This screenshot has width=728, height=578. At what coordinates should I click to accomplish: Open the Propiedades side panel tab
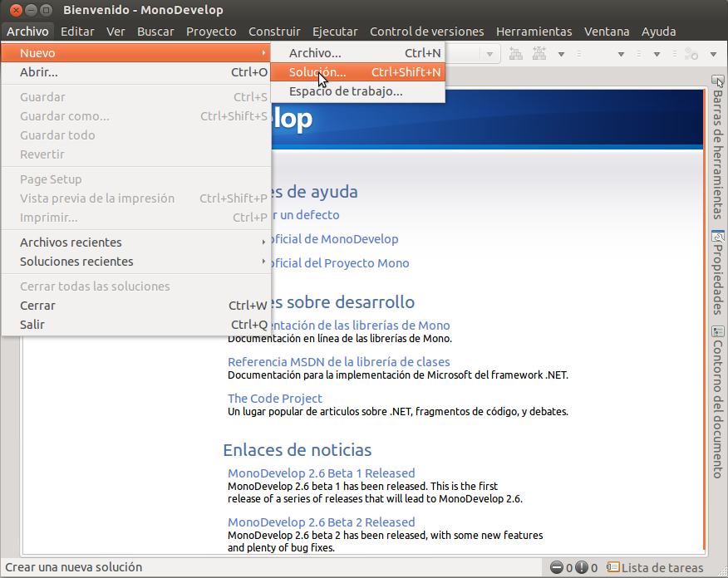coord(718,273)
